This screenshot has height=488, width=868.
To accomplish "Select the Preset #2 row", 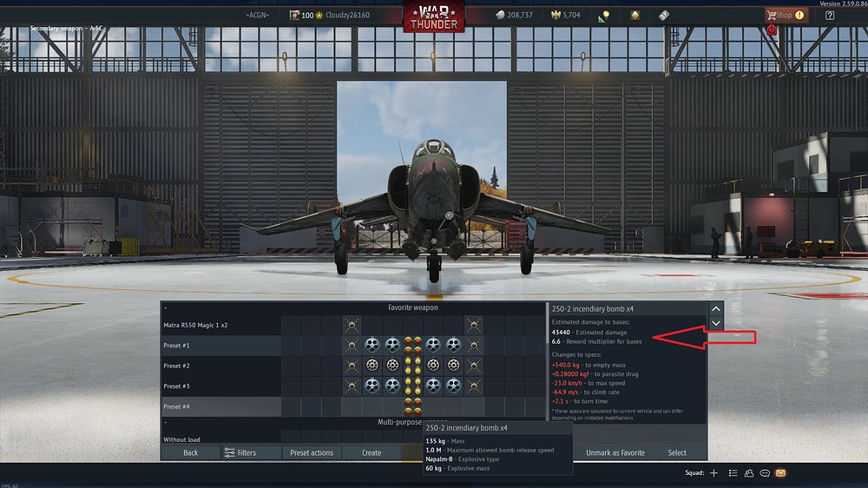I will [x=353, y=366].
